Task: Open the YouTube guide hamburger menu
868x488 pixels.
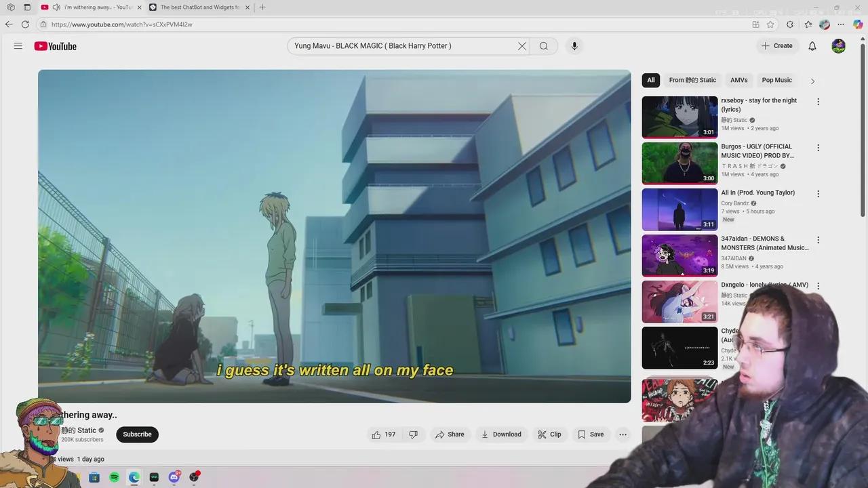Action: (18, 46)
